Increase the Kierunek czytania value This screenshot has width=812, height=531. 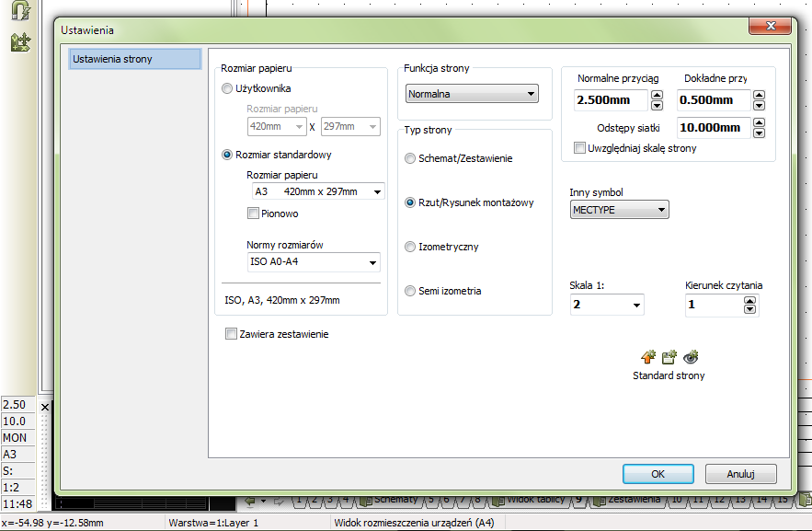(x=749, y=300)
